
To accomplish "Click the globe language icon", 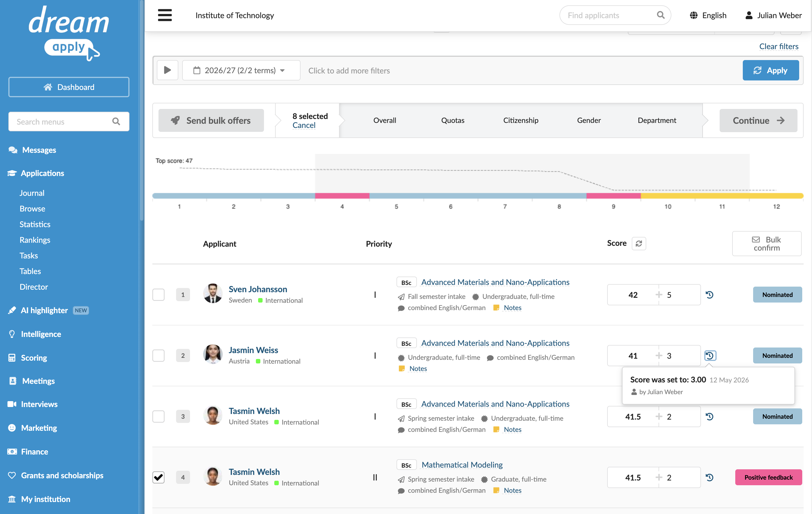I will [x=694, y=15].
